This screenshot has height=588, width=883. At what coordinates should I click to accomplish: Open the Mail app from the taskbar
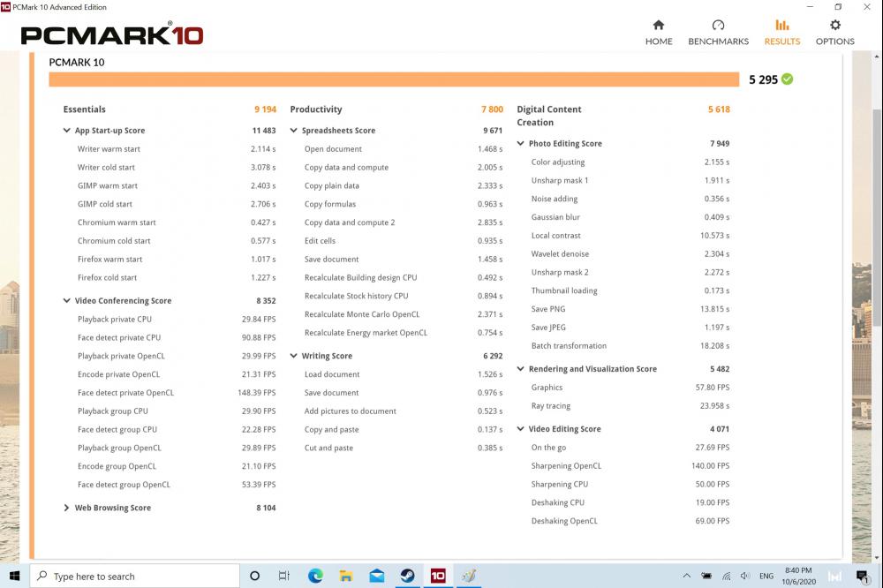(x=377, y=576)
